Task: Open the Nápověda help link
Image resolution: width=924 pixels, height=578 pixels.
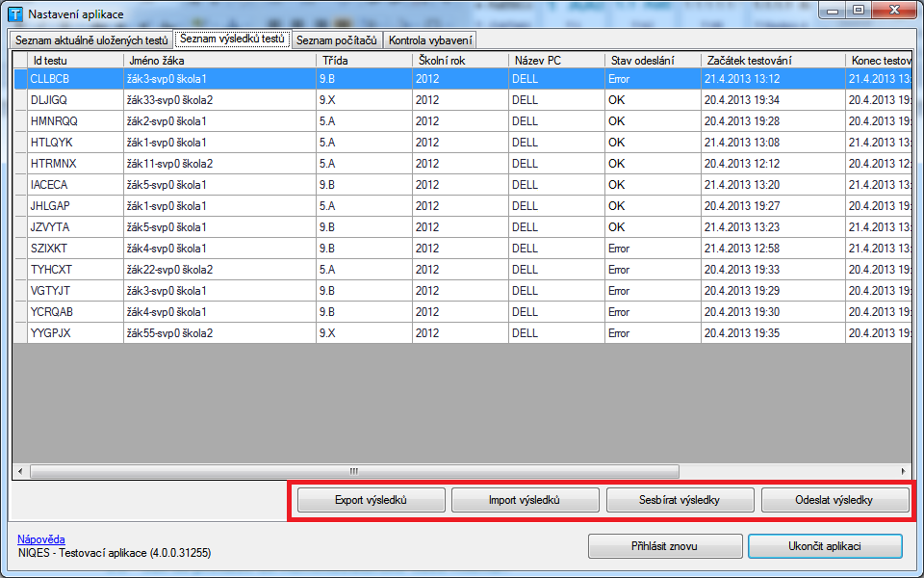Action: point(41,539)
